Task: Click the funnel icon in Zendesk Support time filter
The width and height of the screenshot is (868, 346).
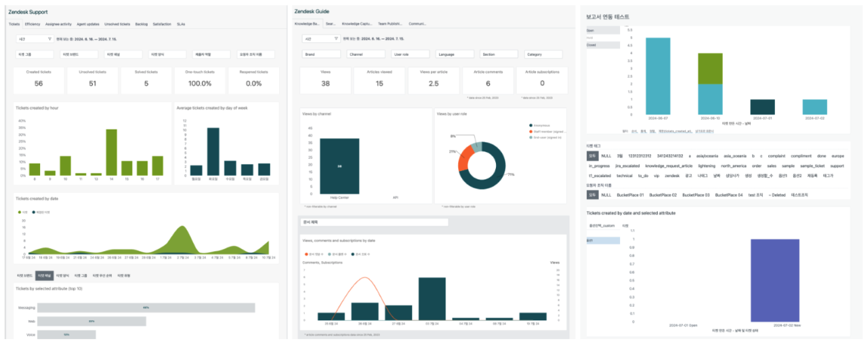Action: click(x=49, y=39)
